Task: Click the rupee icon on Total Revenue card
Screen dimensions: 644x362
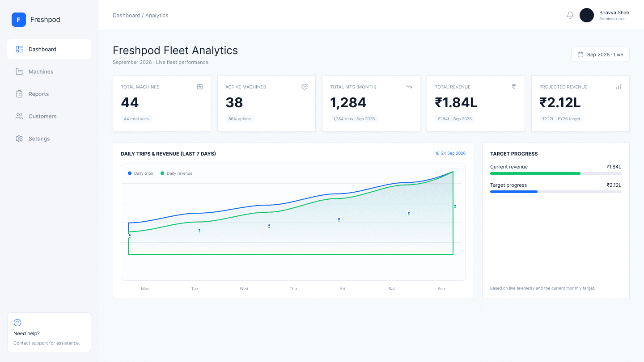Action: (x=514, y=87)
